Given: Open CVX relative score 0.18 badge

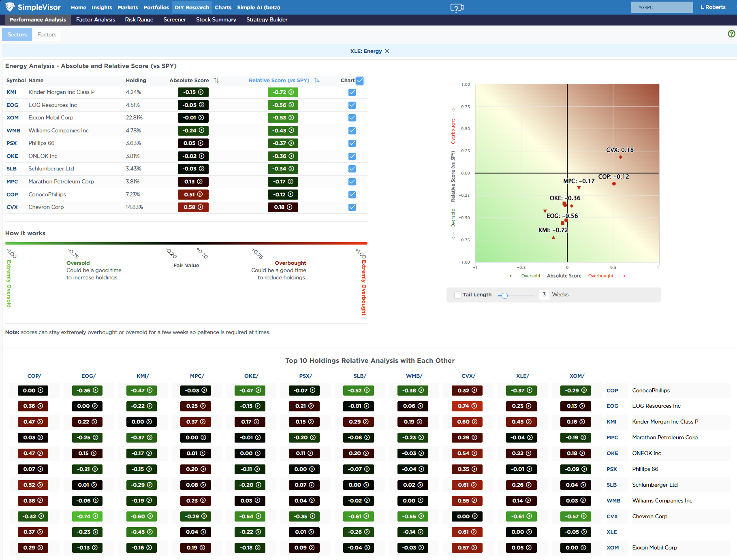Looking at the screenshot, I should (x=283, y=207).
